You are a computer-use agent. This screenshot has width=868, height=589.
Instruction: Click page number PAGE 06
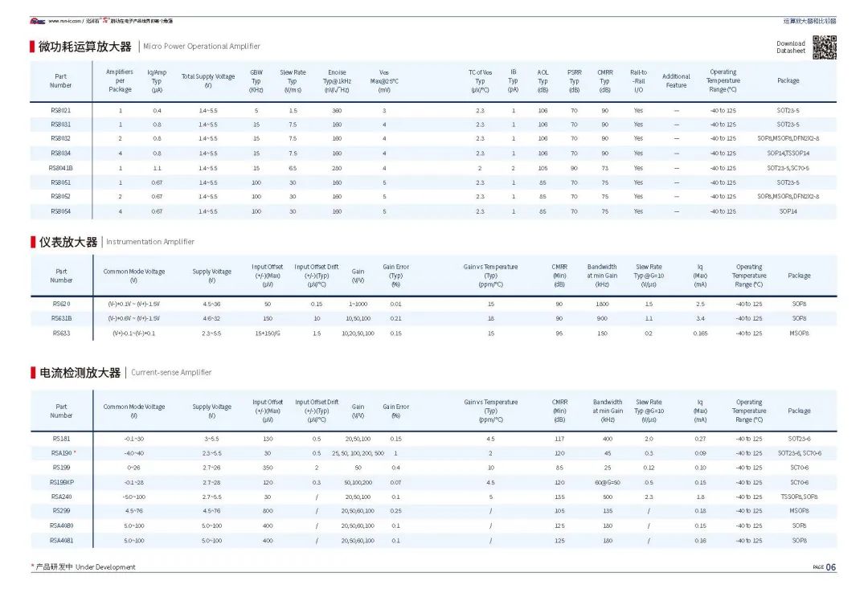825,567
